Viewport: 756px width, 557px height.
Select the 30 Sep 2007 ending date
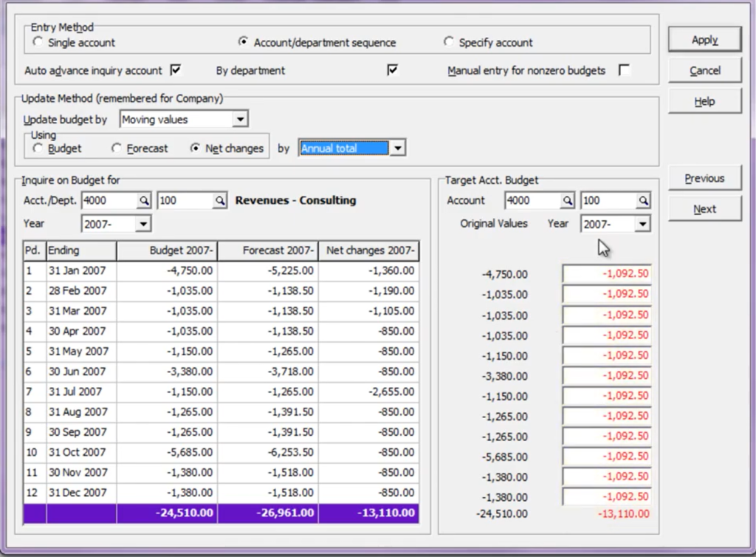click(77, 432)
